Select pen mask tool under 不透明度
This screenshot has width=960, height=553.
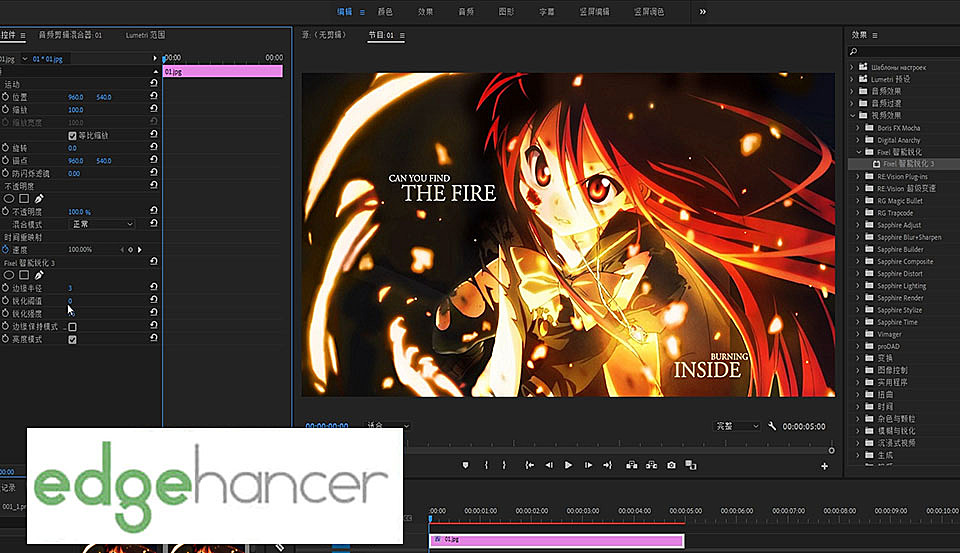(x=39, y=198)
